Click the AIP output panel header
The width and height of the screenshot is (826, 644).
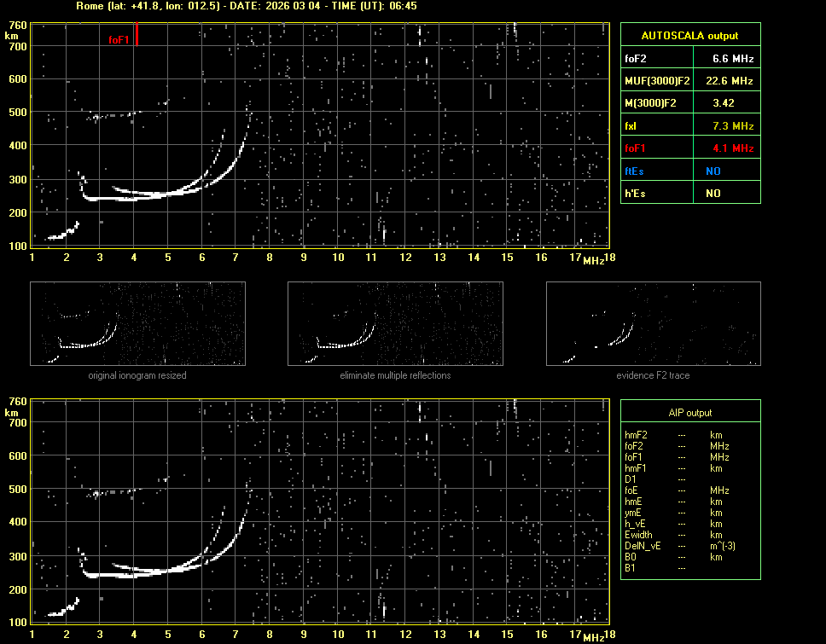tap(689, 413)
